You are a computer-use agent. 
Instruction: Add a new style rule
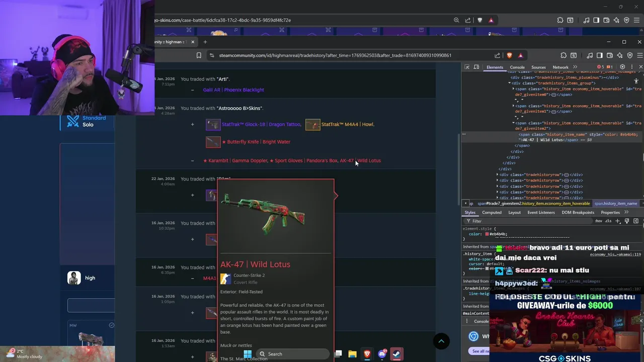tap(618, 221)
